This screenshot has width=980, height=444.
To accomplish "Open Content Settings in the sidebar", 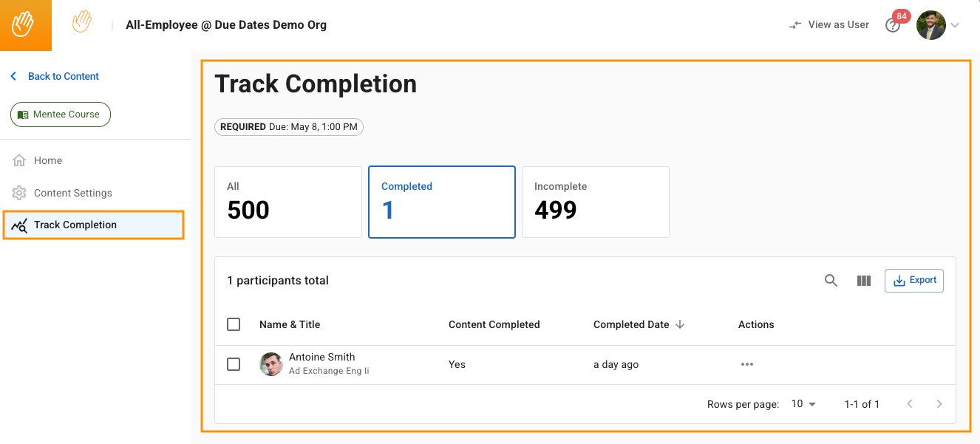I will [72, 193].
